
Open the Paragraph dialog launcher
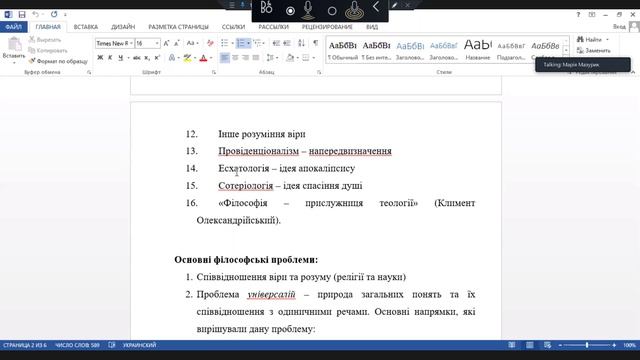(319, 72)
